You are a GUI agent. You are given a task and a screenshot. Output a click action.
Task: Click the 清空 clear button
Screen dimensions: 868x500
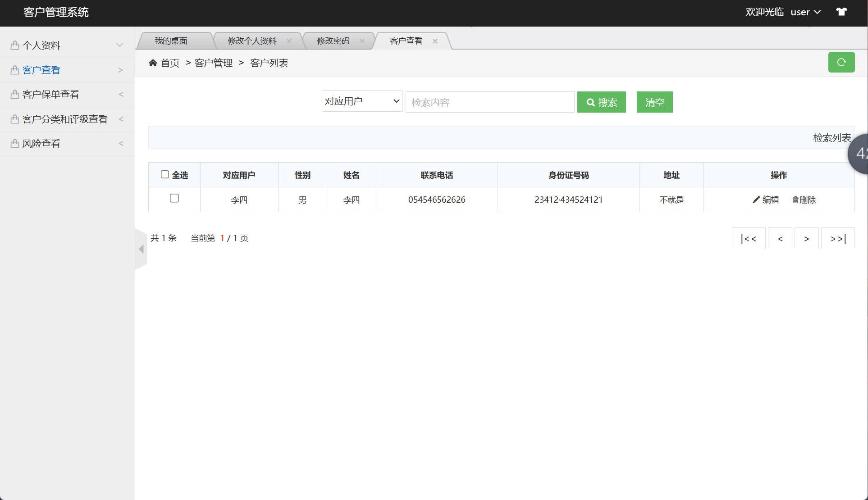(x=654, y=102)
